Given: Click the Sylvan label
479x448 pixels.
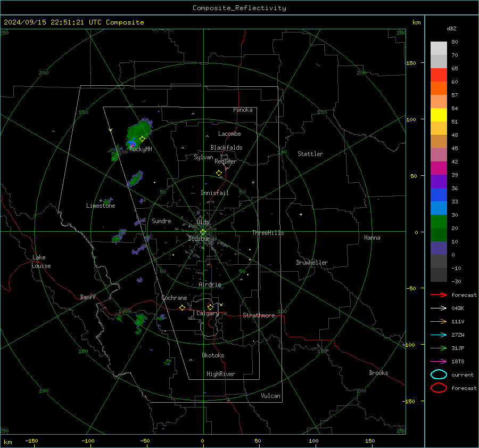Looking at the screenshot, I should (x=203, y=157).
